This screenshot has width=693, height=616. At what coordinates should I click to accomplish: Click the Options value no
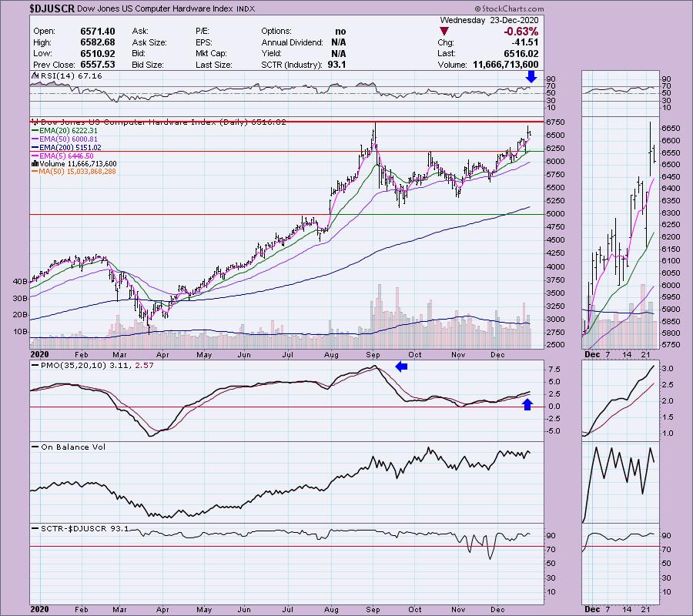click(340, 32)
